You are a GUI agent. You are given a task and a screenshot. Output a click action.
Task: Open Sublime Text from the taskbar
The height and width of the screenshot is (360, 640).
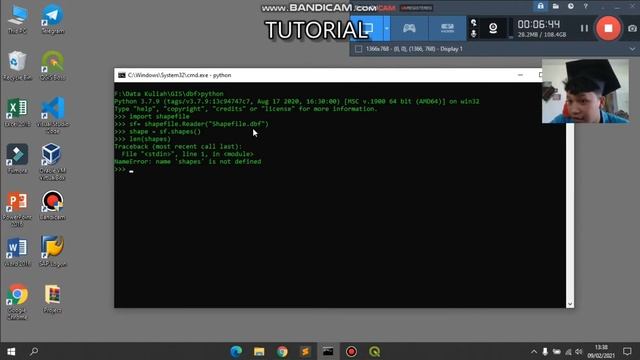click(x=305, y=351)
